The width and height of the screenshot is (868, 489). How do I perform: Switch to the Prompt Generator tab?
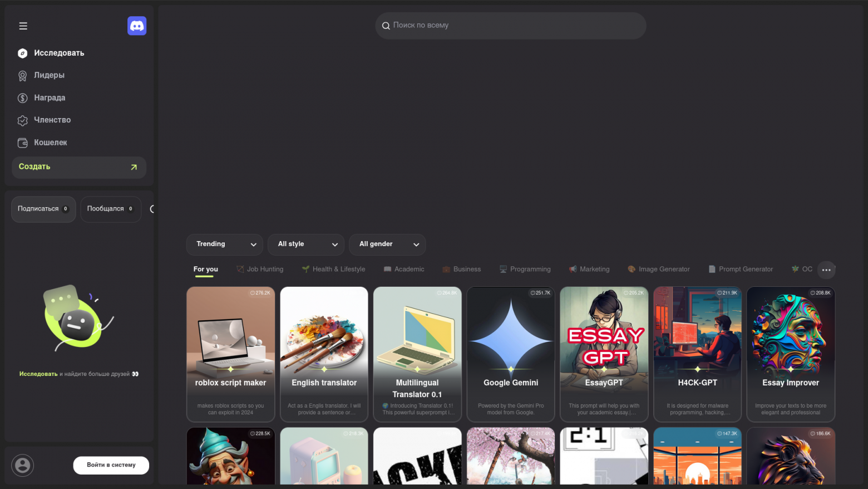[x=741, y=270]
